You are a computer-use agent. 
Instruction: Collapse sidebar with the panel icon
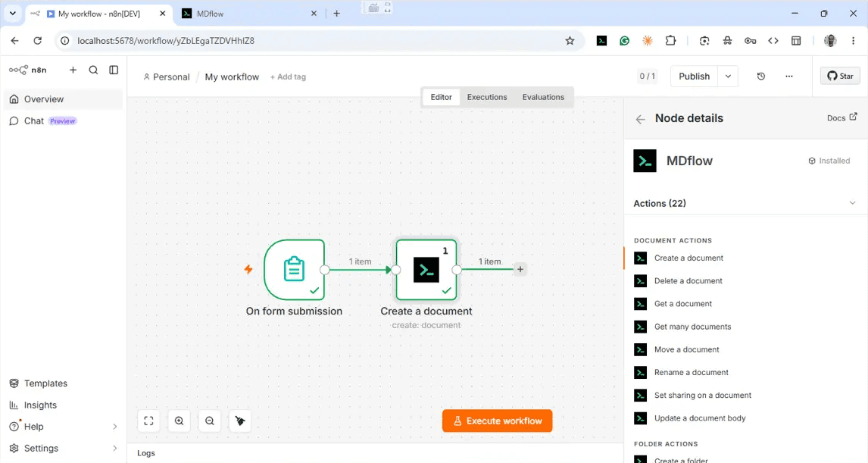[x=114, y=70]
